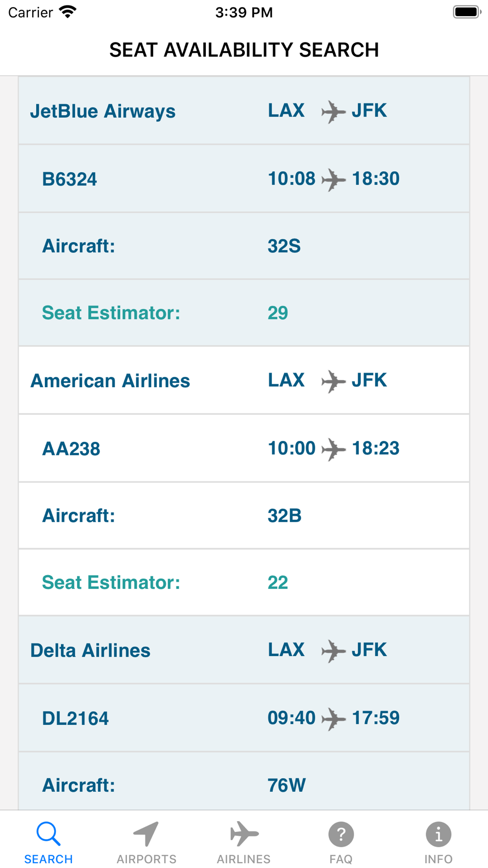The height and width of the screenshot is (868, 488).
Task: Open the Info circle icon
Action: pyautogui.click(x=438, y=834)
